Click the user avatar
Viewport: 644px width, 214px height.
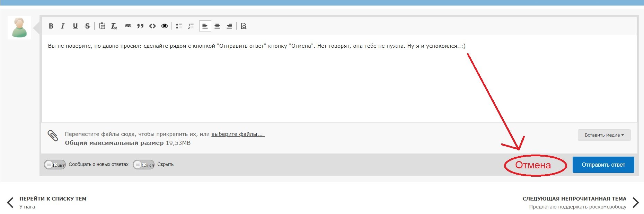point(19,28)
